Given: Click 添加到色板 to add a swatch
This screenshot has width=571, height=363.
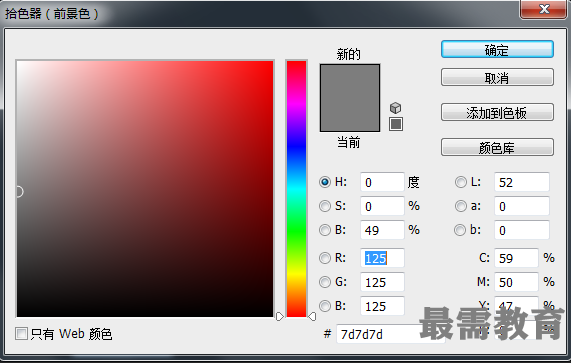Looking at the screenshot, I should click(x=497, y=113).
